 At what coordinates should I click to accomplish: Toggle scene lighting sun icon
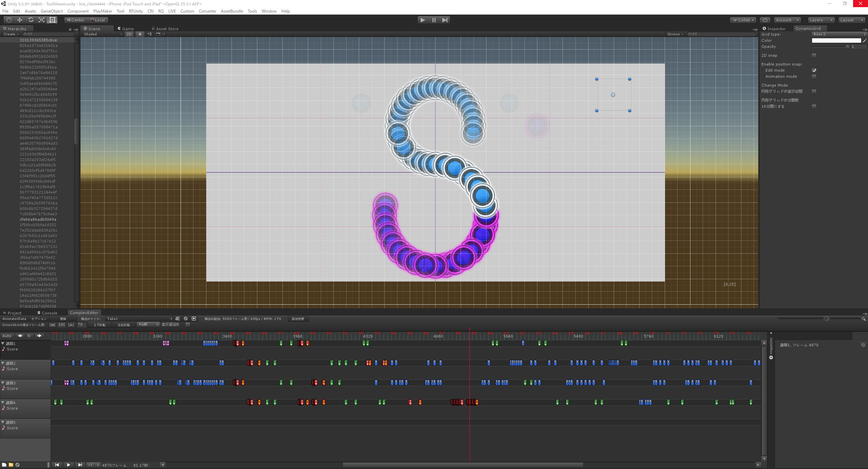pos(140,34)
